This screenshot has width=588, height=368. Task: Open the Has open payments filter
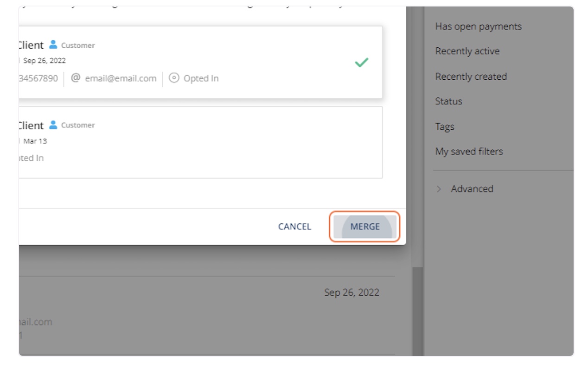pos(478,26)
